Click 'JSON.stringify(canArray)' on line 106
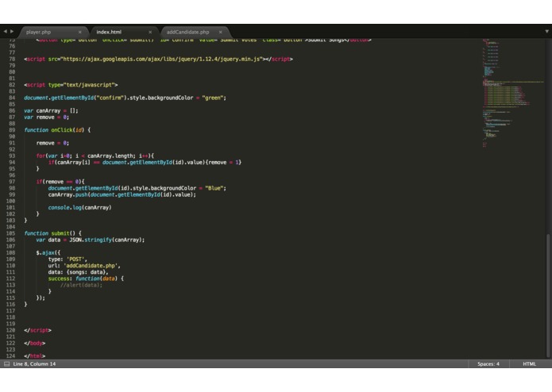The height and width of the screenshot is (392, 552). click(x=106, y=240)
